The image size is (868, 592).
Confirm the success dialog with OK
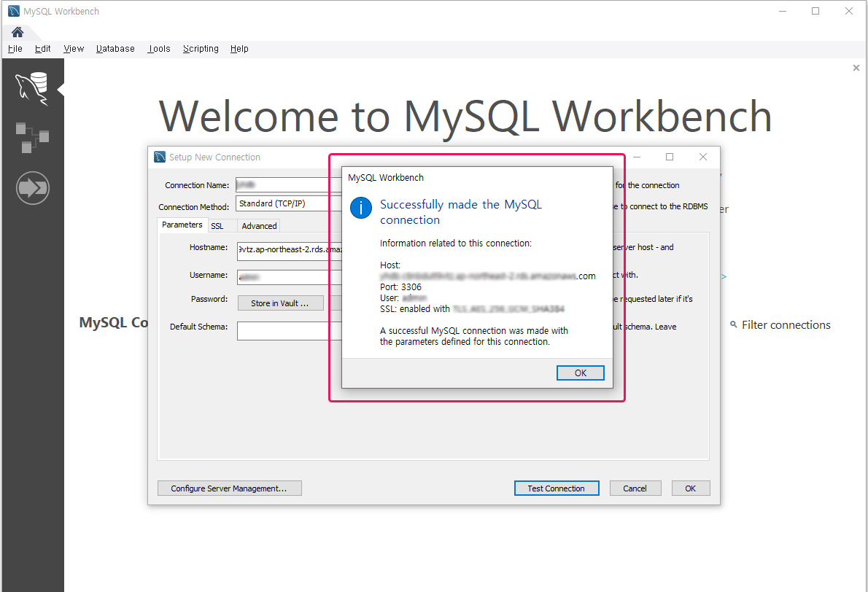(x=580, y=373)
